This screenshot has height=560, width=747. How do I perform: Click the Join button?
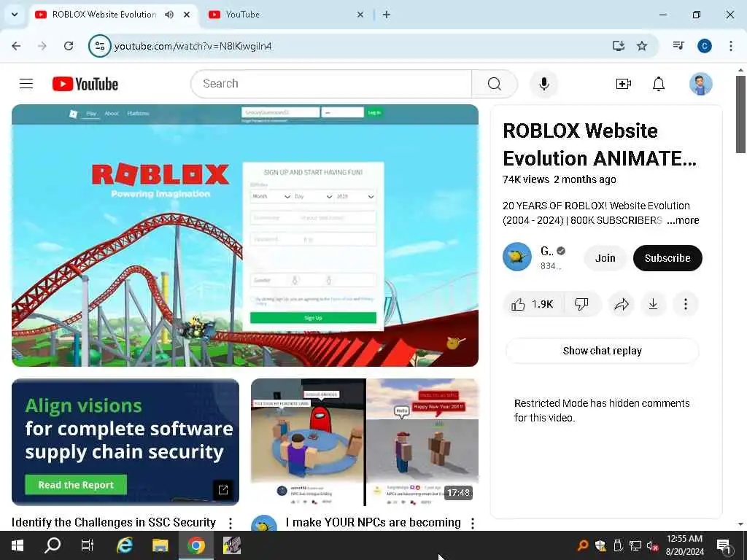605,258
